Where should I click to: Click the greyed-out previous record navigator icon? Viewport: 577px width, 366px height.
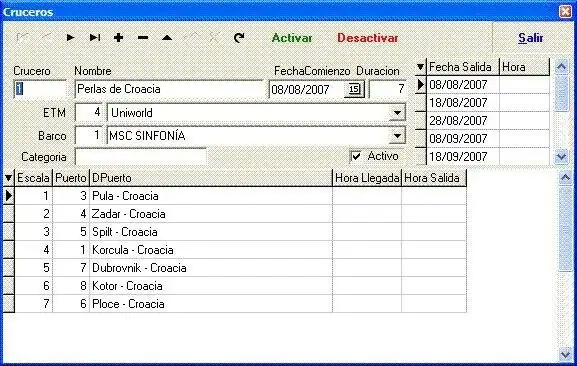(x=46, y=38)
